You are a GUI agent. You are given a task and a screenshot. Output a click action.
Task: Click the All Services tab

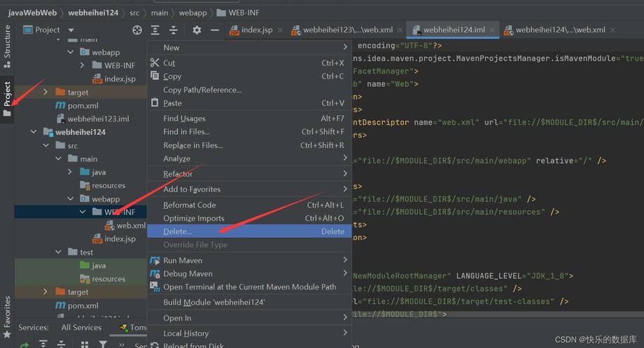pyautogui.click(x=81, y=327)
